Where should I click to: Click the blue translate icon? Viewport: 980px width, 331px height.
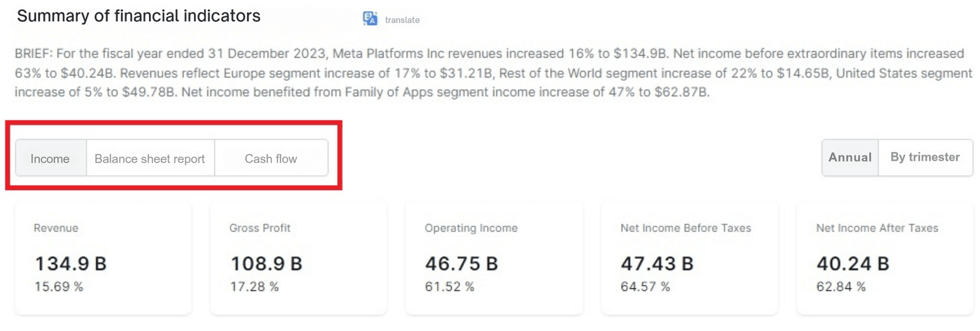pos(370,19)
